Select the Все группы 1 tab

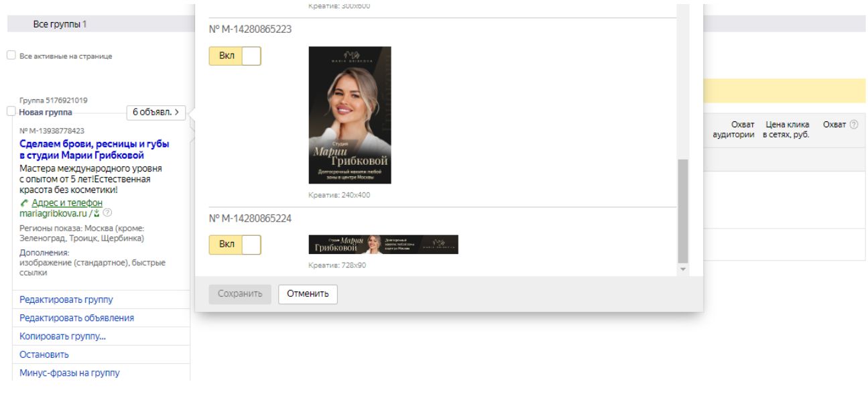coord(60,25)
